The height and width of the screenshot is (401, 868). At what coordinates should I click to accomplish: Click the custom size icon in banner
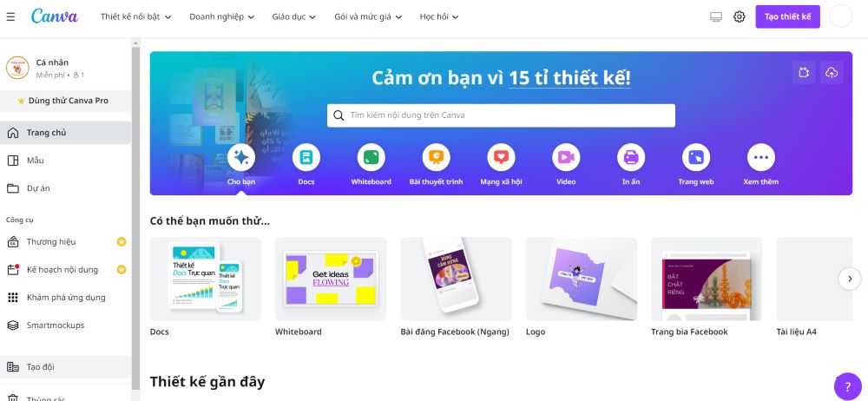coord(804,73)
